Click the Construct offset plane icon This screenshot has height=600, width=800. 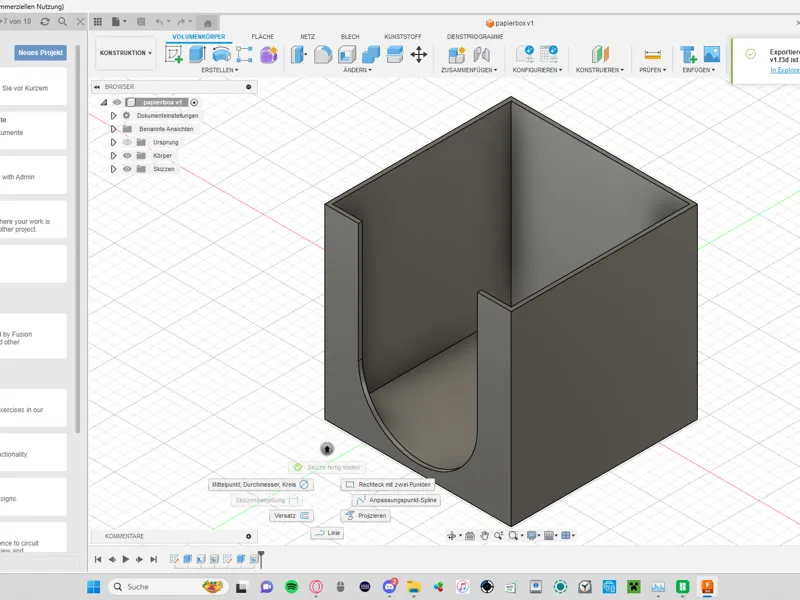coord(600,54)
